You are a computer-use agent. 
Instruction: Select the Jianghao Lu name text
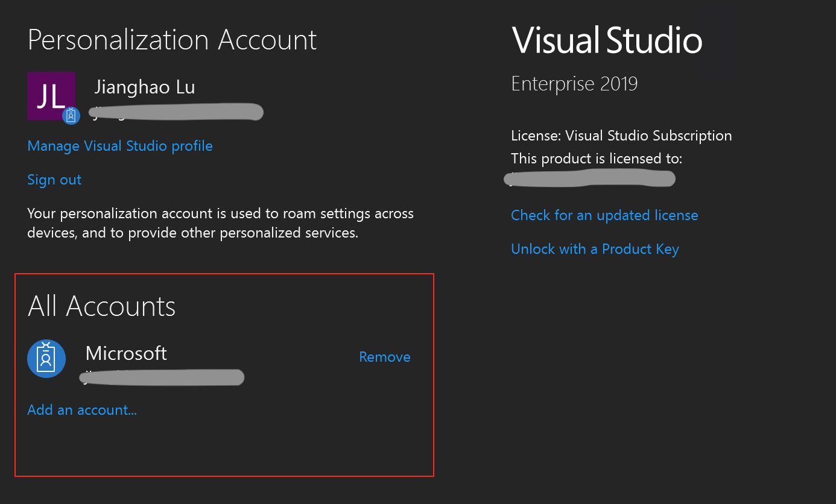point(145,87)
